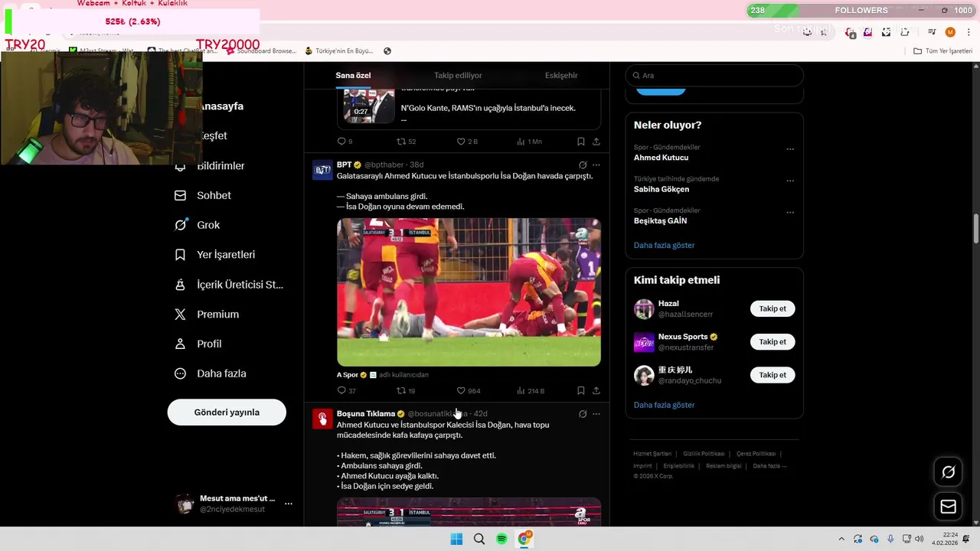Viewport: 980px width, 551px height.
Task: Open Premium in sidebar
Action: (x=207, y=315)
